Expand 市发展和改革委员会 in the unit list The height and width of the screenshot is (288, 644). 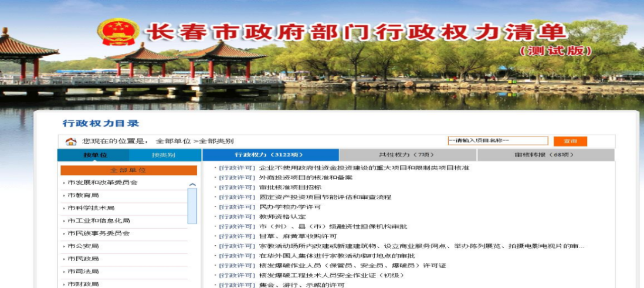[102, 182]
